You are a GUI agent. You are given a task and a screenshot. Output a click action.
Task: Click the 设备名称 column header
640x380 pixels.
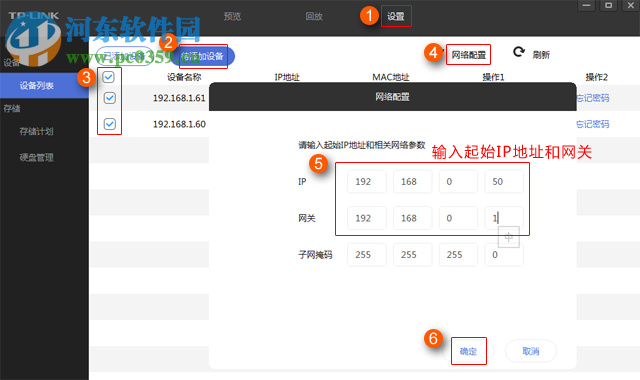click(184, 77)
